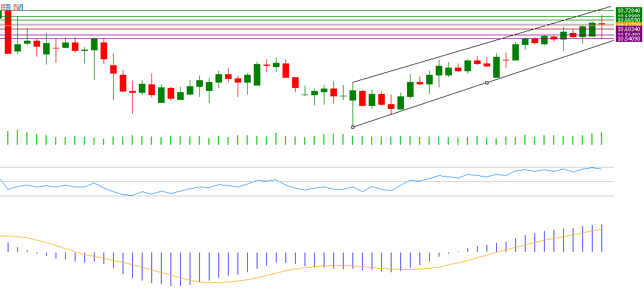The width and height of the screenshot is (644, 301).
Task: Click the tall red candle at far left
Action: [x=8, y=33]
